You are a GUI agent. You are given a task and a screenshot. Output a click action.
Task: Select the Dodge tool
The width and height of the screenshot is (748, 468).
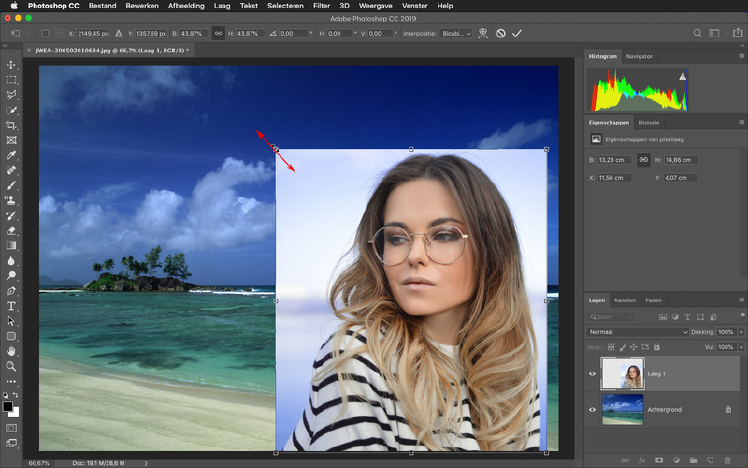click(11, 276)
